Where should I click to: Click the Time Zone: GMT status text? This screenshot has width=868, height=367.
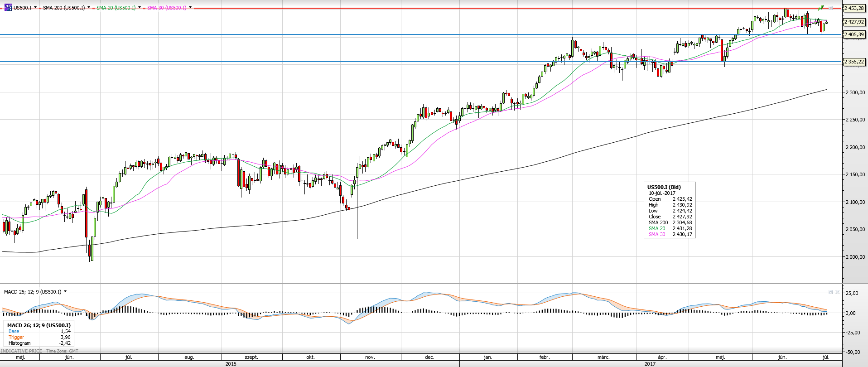(62, 351)
